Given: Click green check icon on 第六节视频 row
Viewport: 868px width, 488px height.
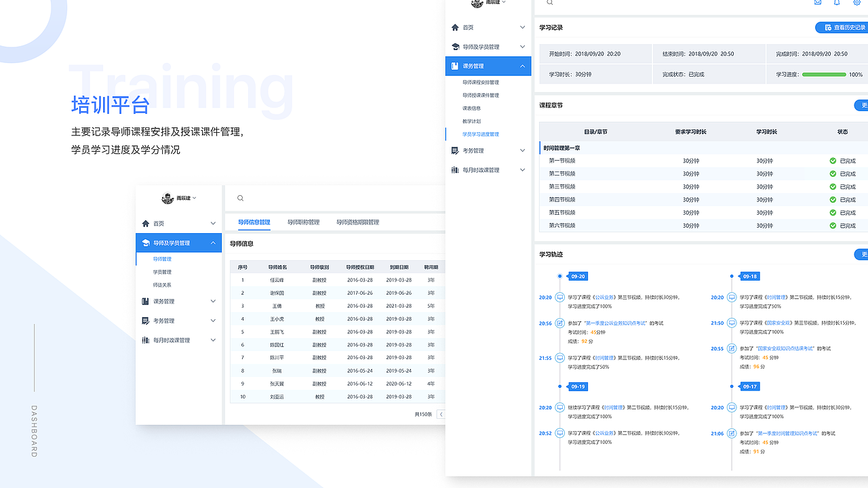Looking at the screenshot, I should [833, 225].
